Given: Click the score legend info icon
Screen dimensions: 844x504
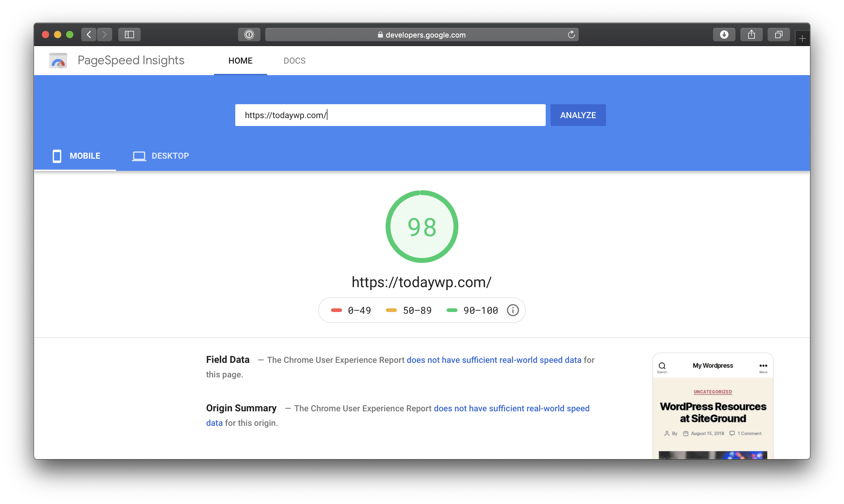Looking at the screenshot, I should (x=513, y=310).
